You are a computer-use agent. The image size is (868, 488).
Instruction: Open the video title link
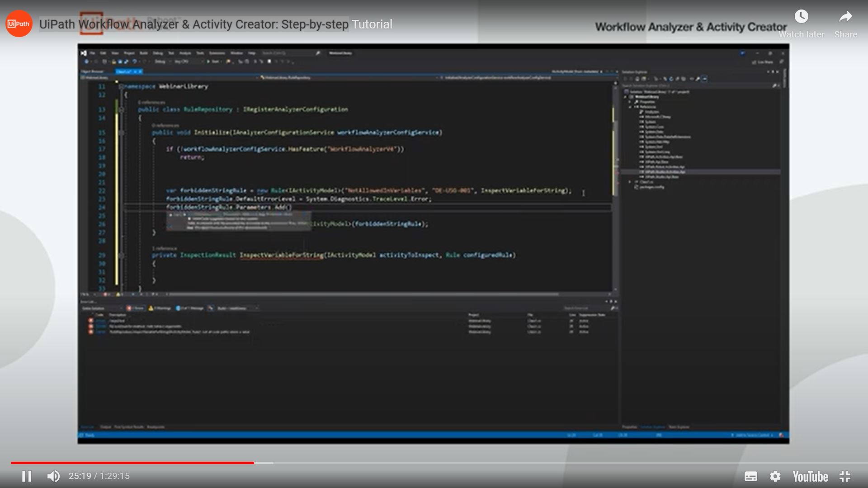tap(216, 24)
